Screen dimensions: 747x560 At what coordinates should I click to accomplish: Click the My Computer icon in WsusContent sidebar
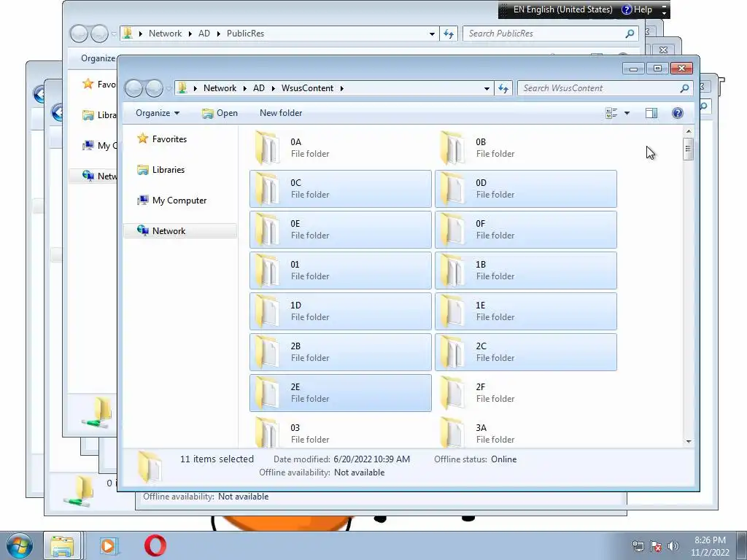[x=142, y=201]
